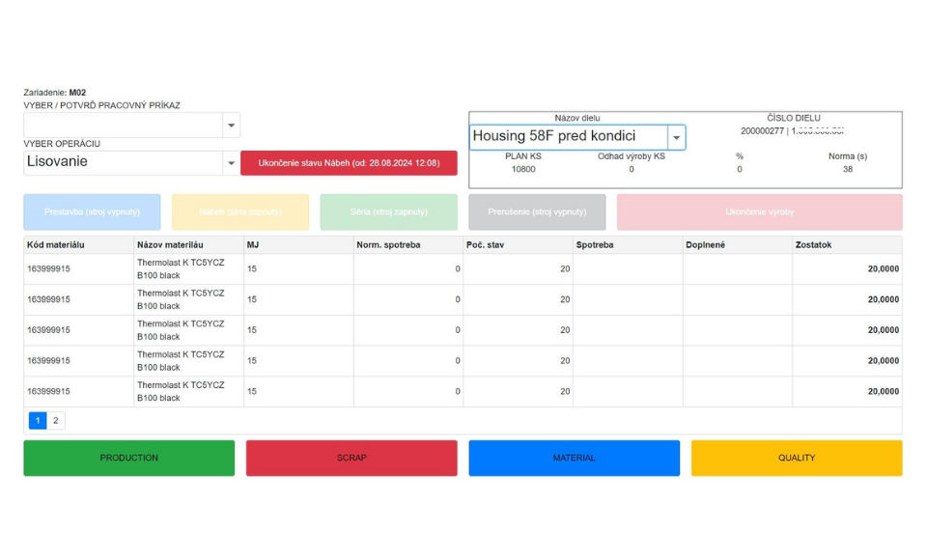The height and width of the screenshot is (560, 927).
Task: Click the Ukončenie výroby button
Action: [759, 212]
